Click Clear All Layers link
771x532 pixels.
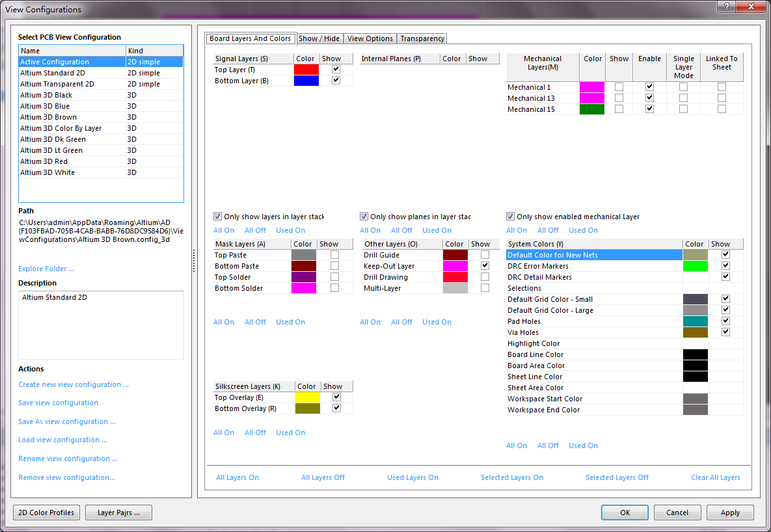pos(716,477)
